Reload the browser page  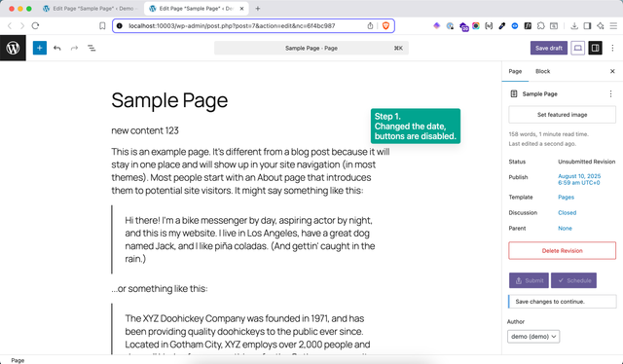click(x=35, y=26)
